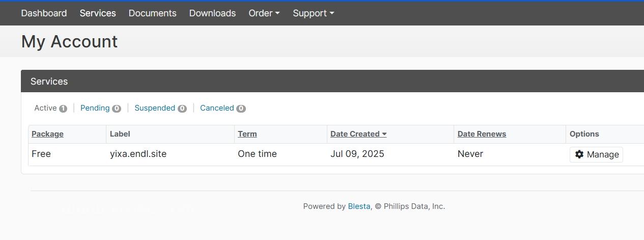Click the gear icon on Manage button
The width and height of the screenshot is (644, 240).
tap(579, 154)
